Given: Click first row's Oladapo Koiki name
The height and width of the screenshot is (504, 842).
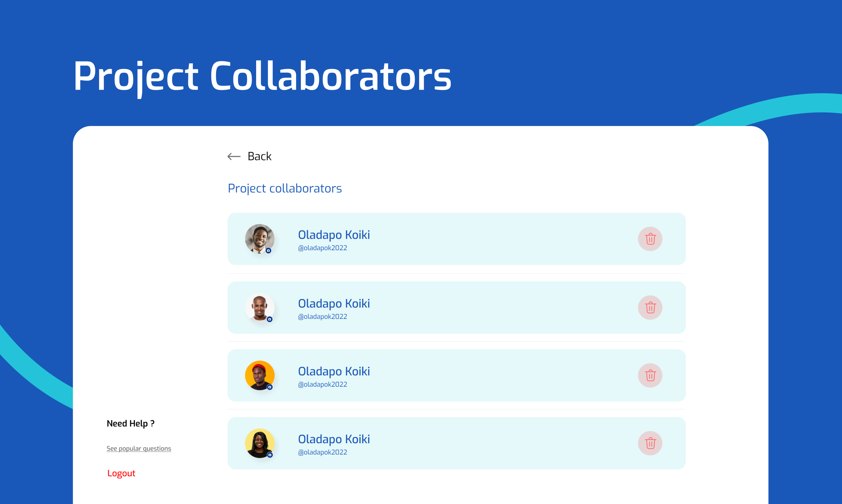Looking at the screenshot, I should click(x=334, y=235).
